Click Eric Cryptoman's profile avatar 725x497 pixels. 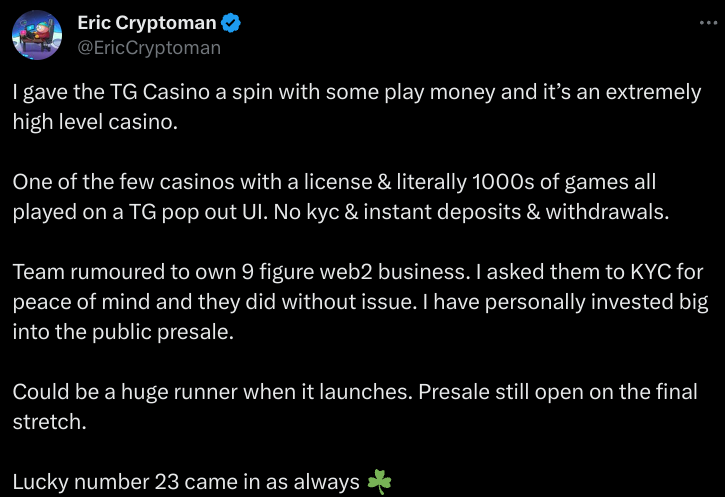click(x=37, y=36)
